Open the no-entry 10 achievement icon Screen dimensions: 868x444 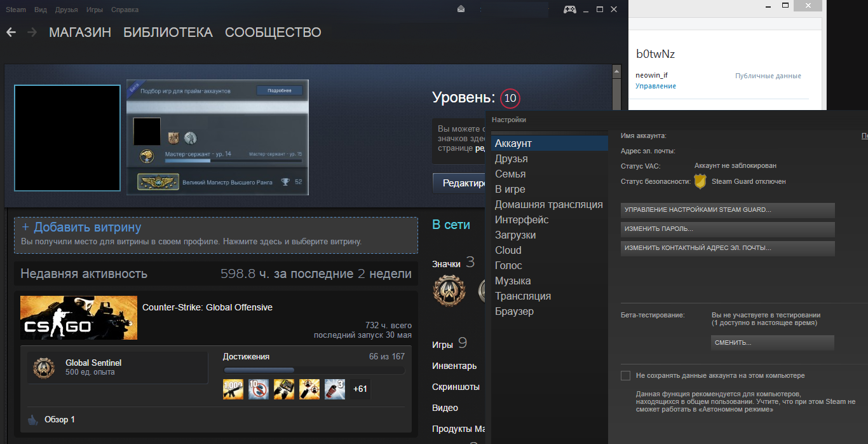(259, 389)
